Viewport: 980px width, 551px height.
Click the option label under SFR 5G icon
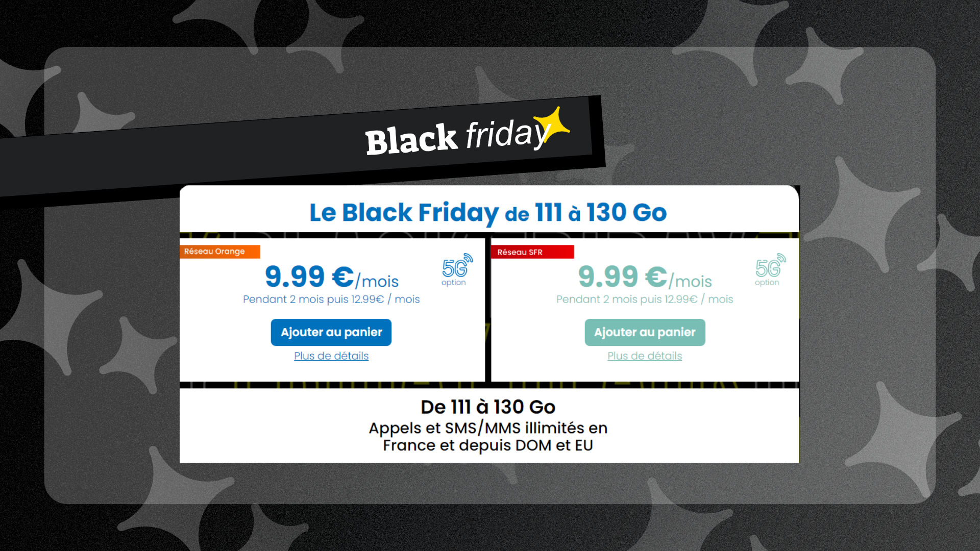[767, 283]
